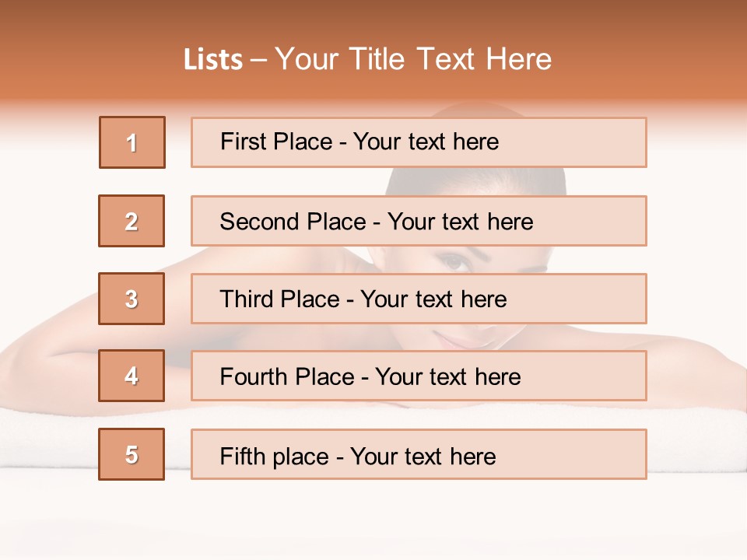Select the number 2 square
This screenshot has width=747, height=560.
[x=132, y=221]
